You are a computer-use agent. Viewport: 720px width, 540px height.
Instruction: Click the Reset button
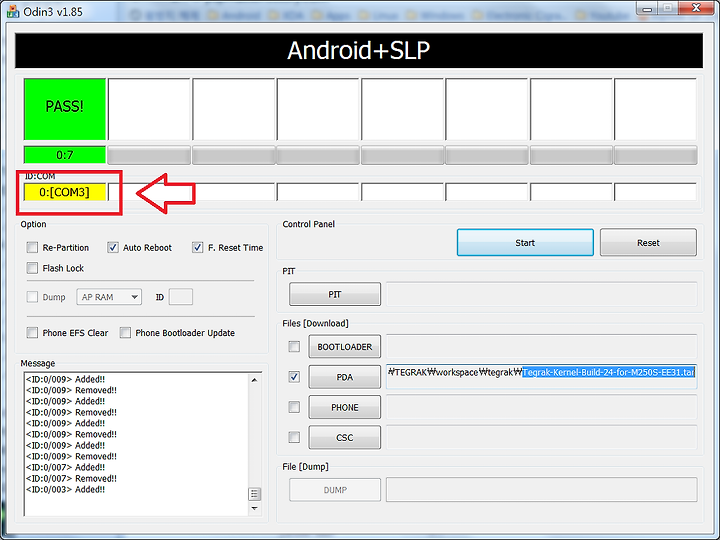[648, 242]
